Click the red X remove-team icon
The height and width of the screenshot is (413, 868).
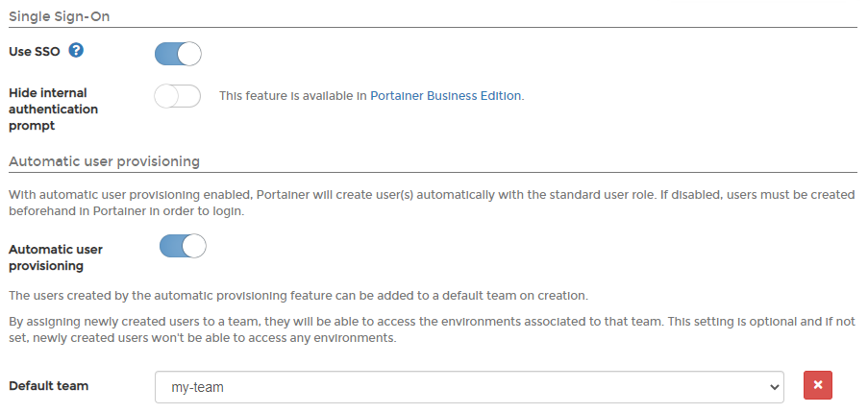click(818, 385)
